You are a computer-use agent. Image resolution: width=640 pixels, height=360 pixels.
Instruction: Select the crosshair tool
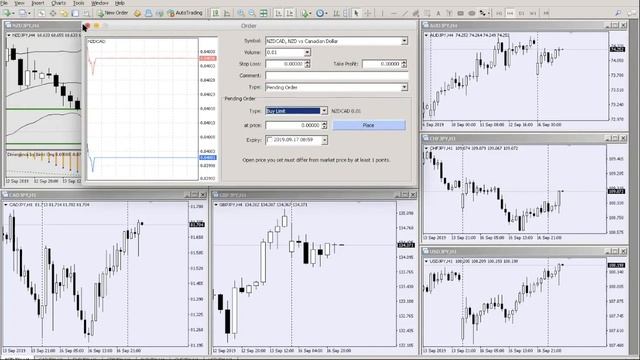[x=368, y=13]
